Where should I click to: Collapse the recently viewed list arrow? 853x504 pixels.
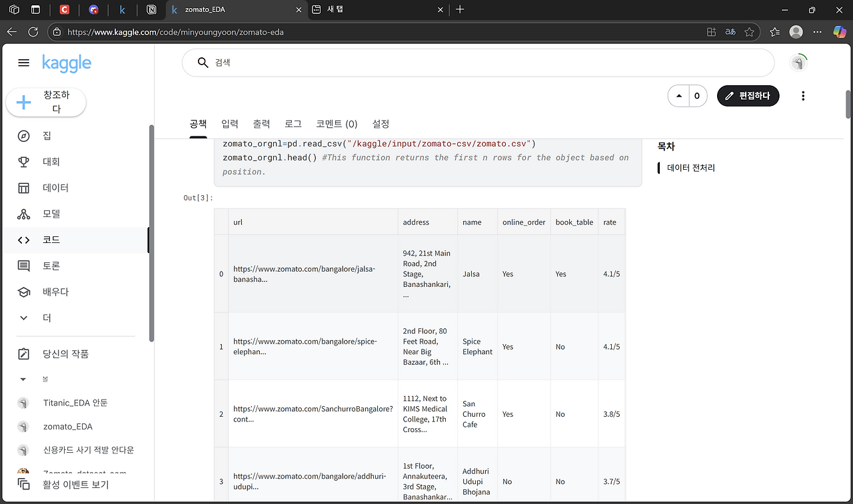(x=23, y=379)
